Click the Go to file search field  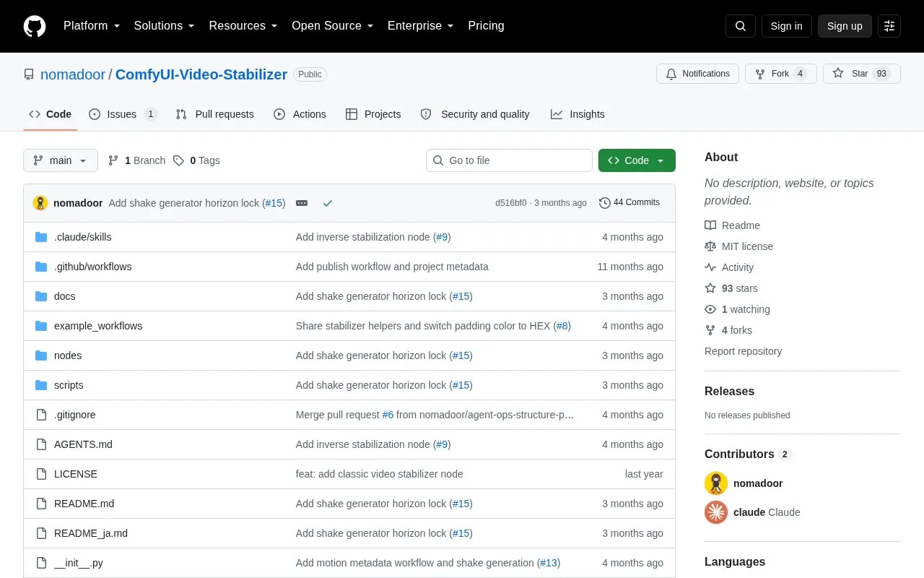(509, 160)
